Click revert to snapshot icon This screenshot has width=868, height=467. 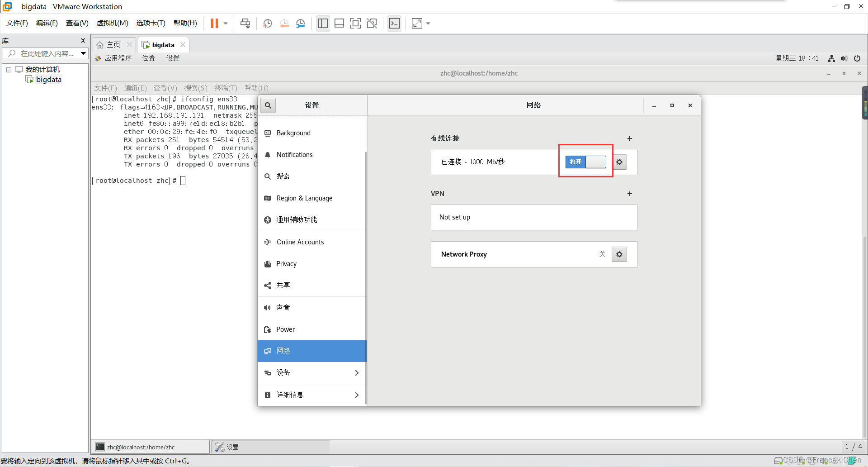point(284,23)
